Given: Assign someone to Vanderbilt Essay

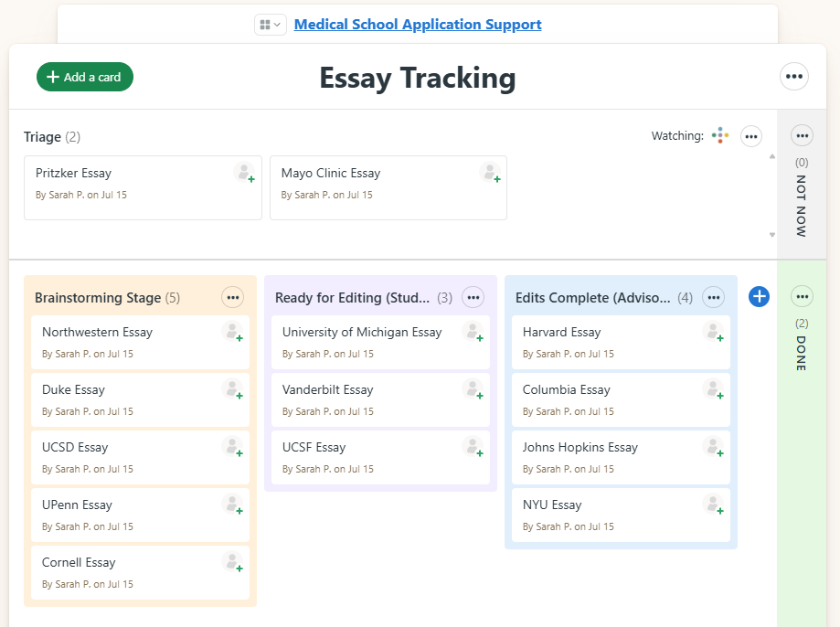Looking at the screenshot, I should 473,389.
